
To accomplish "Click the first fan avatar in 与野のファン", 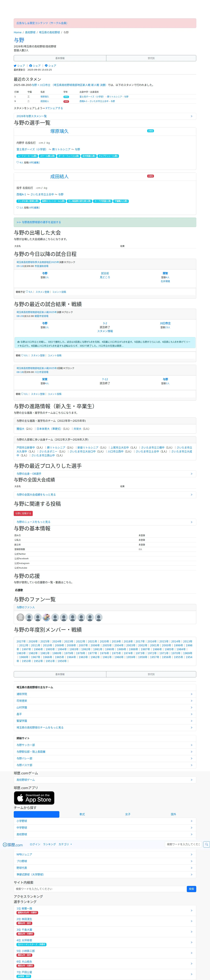I will (20, 617).
